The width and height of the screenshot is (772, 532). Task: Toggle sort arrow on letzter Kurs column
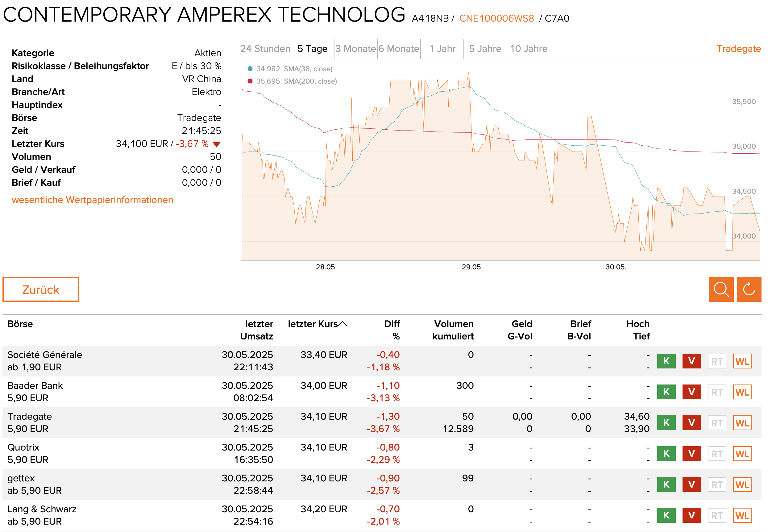tap(343, 324)
